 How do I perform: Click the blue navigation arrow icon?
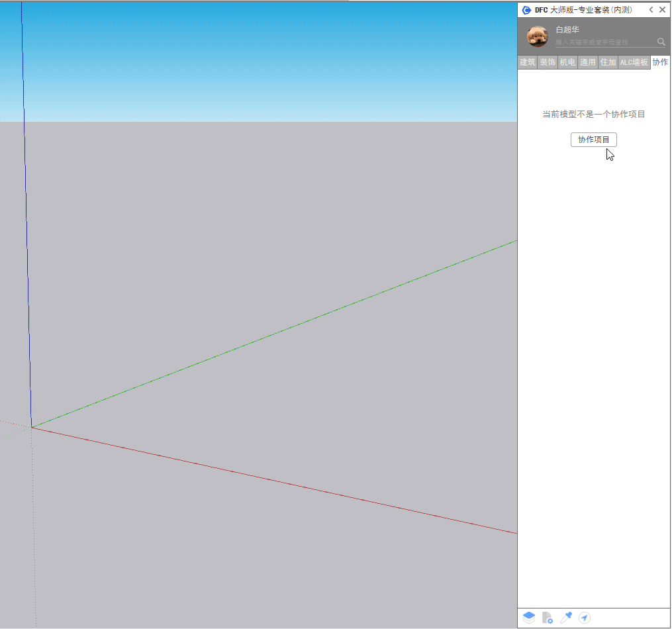tap(585, 618)
